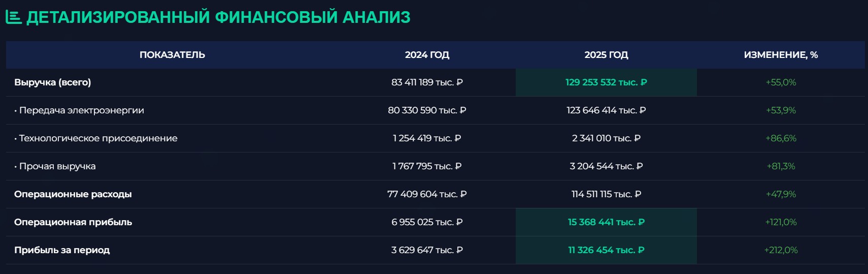Click the Операционная прибыль row label
This screenshot has height=274, width=868.
tap(73, 222)
